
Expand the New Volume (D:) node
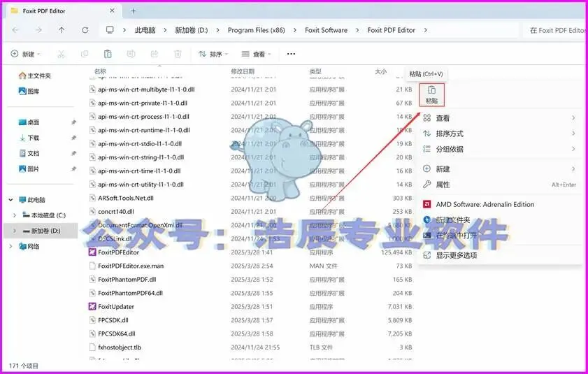(x=15, y=231)
